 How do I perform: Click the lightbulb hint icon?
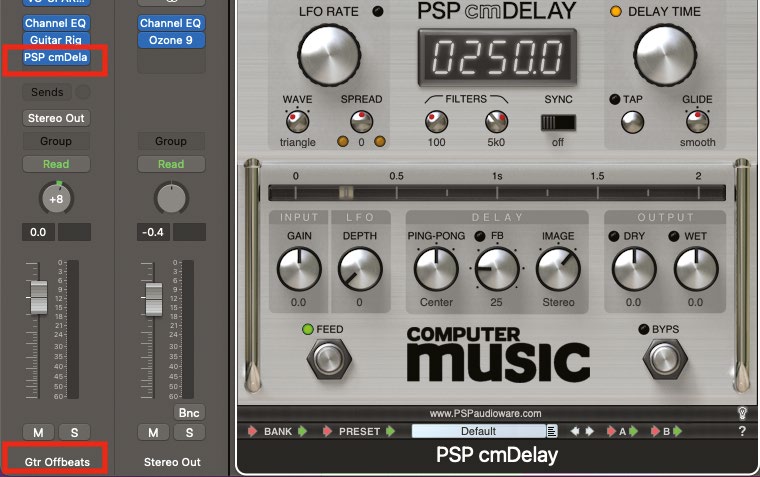coord(742,412)
